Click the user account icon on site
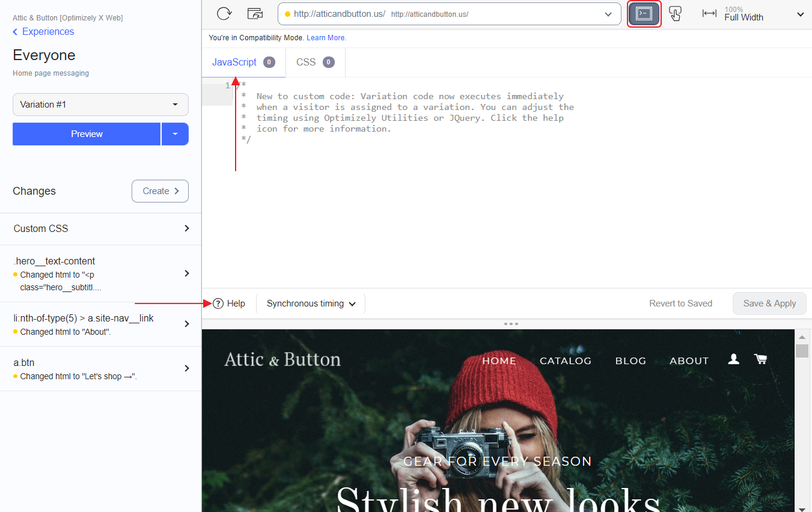Image resolution: width=812 pixels, height=512 pixels. (733, 359)
